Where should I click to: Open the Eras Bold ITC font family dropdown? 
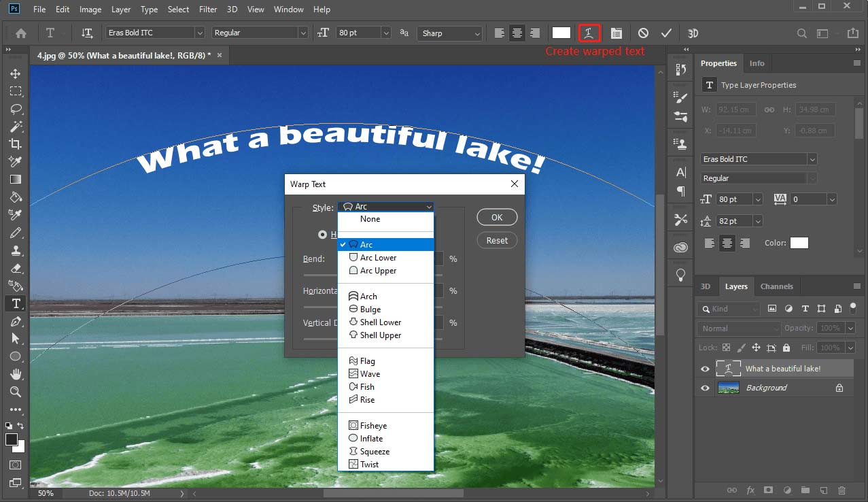pyautogui.click(x=154, y=32)
